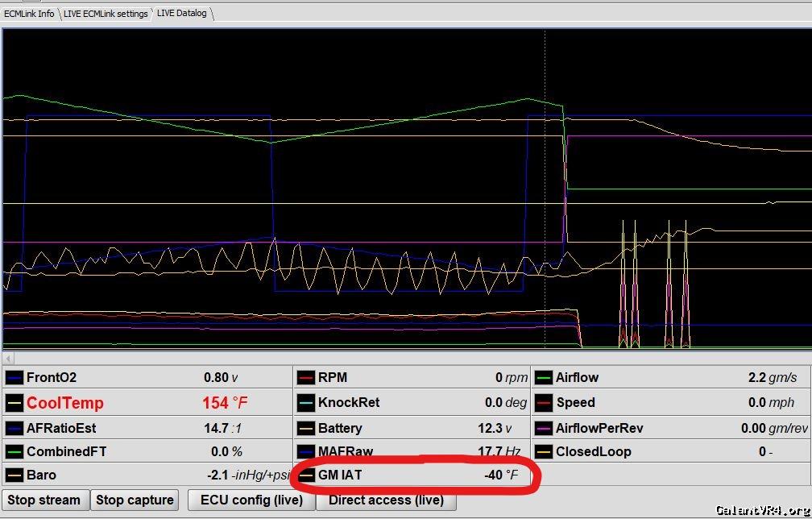
Task: Click the KnockRet cyan color swatch
Action: (306, 403)
